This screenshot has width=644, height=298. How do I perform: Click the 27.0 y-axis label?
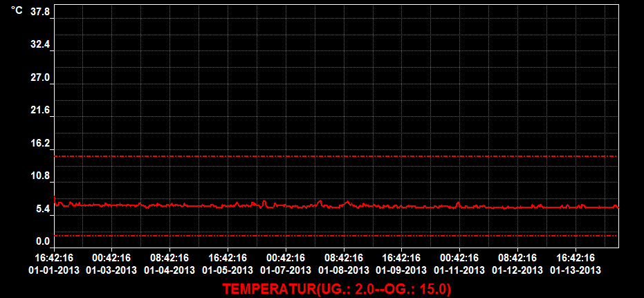(x=40, y=77)
